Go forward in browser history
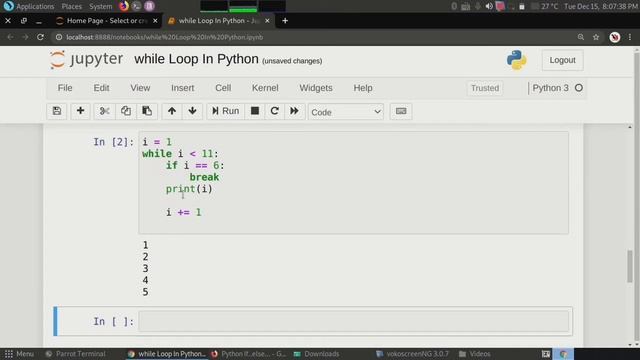Screen dimensions: 640x360 [25, 37]
